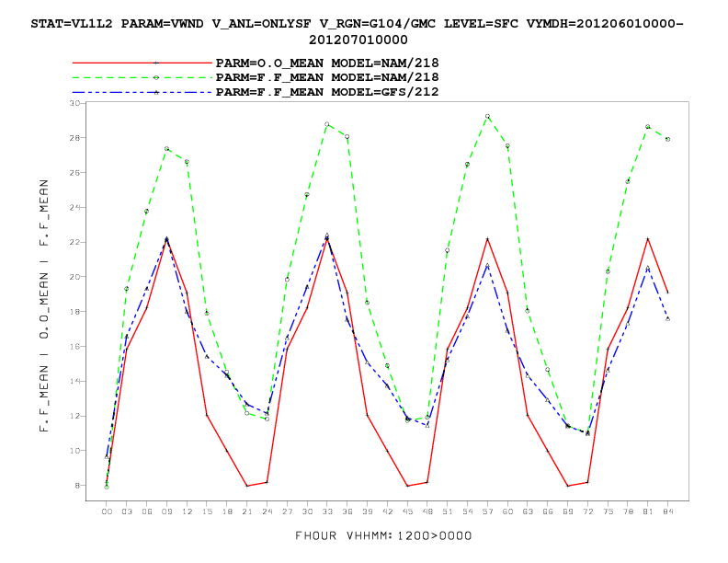Image resolution: width=728 pixels, height=563 pixels.
Task: Click the y-axis tick value 26
Action: [74, 173]
